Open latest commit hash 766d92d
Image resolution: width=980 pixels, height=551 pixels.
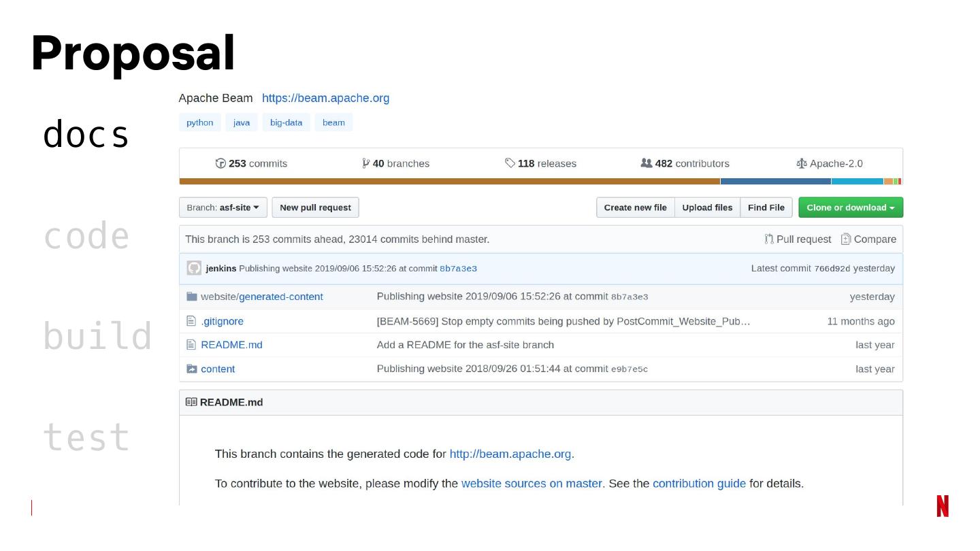point(832,269)
